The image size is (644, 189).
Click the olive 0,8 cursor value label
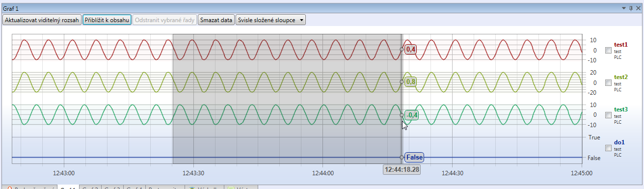point(411,81)
